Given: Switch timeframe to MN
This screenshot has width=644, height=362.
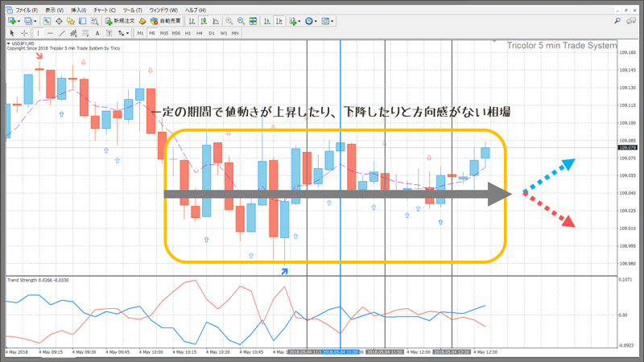Looking at the screenshot, I should pos(235,33).
